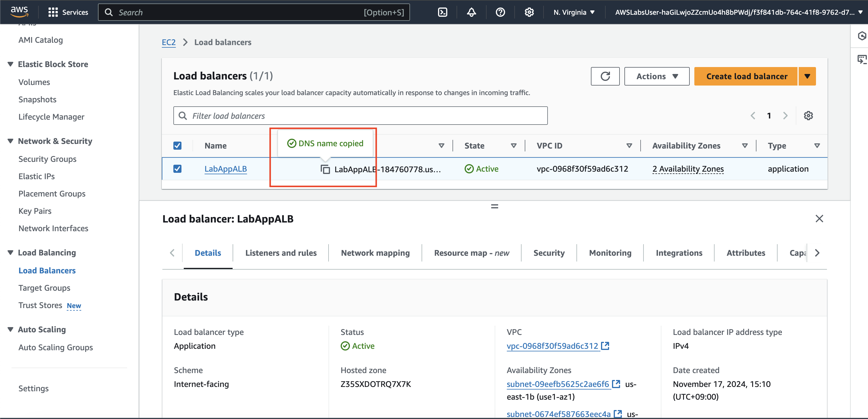Open the help question mark icon
The image size is (868, 419).
[500, 12]
